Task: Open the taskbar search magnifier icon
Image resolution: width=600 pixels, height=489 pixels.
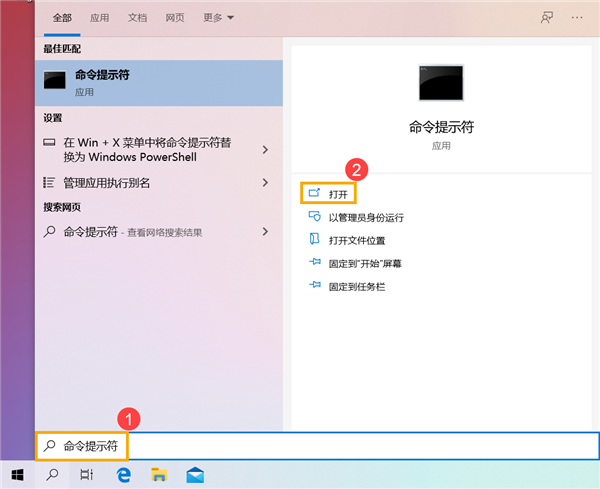Action: (x=52, y=474)
